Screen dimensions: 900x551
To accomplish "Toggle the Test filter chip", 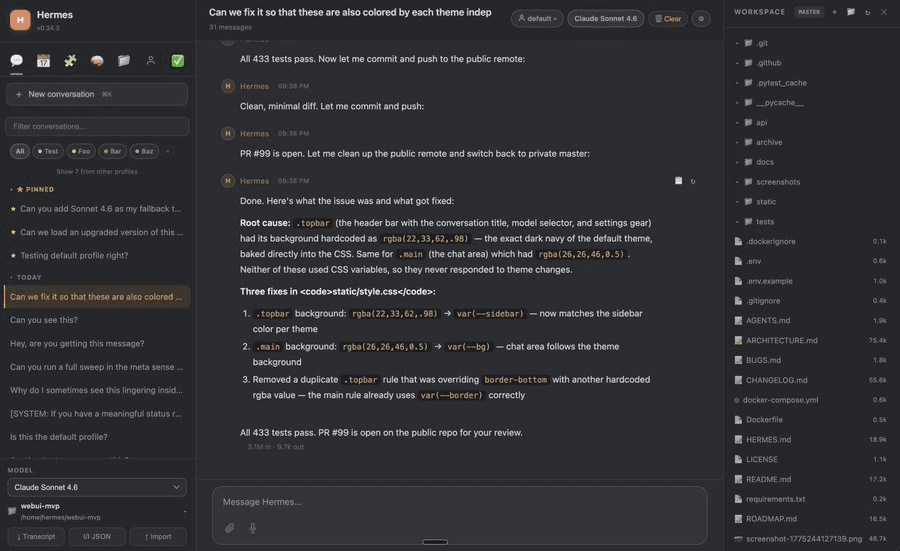I will 48,151.
